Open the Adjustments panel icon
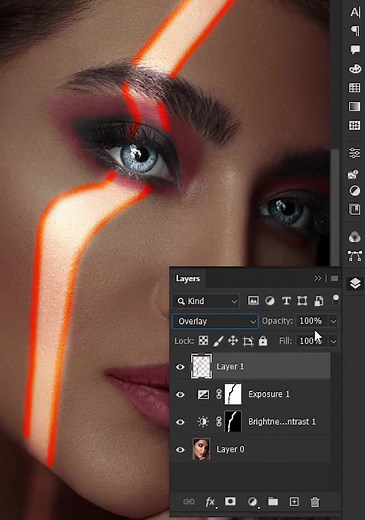The height and width of the screenshot is (520, 365). [354, 191]
